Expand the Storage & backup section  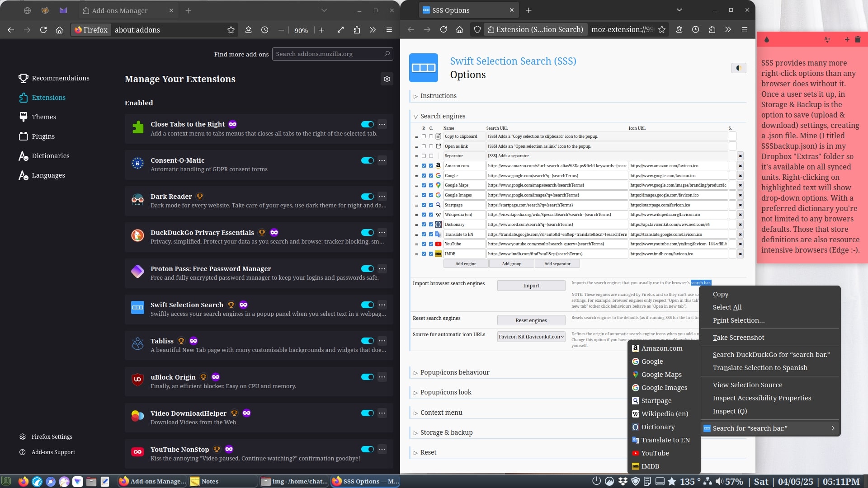tap(446, 432)
